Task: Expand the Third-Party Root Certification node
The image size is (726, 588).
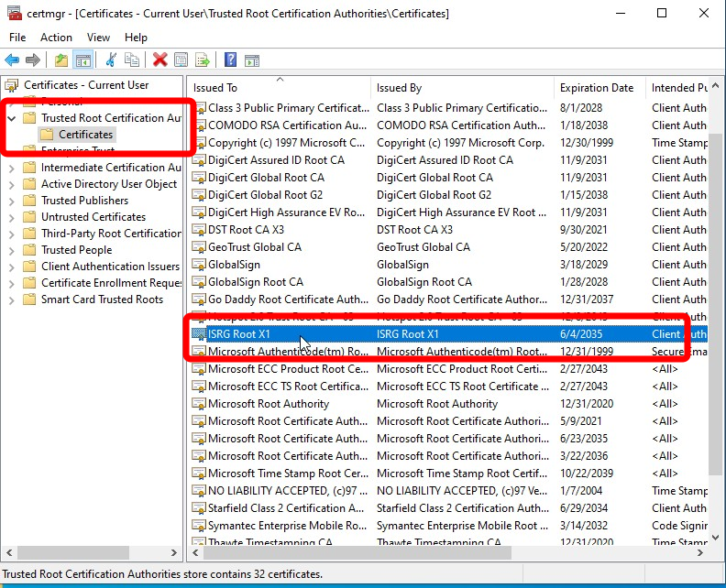Action: tap(12, 234)
